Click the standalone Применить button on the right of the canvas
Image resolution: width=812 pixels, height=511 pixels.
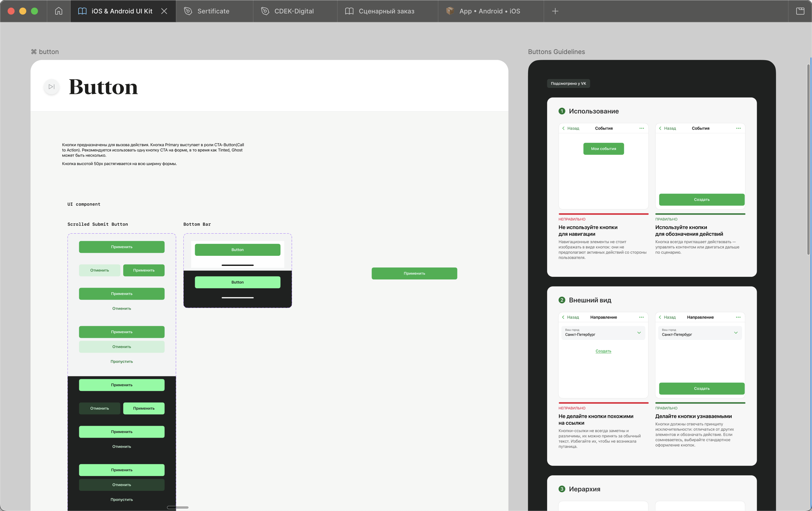coord(414,273)
